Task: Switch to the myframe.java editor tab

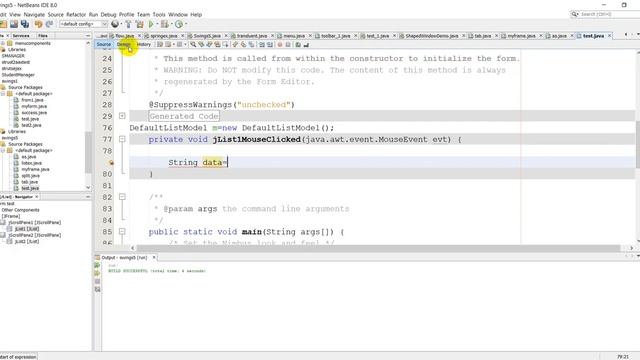Action: (521, 36)
